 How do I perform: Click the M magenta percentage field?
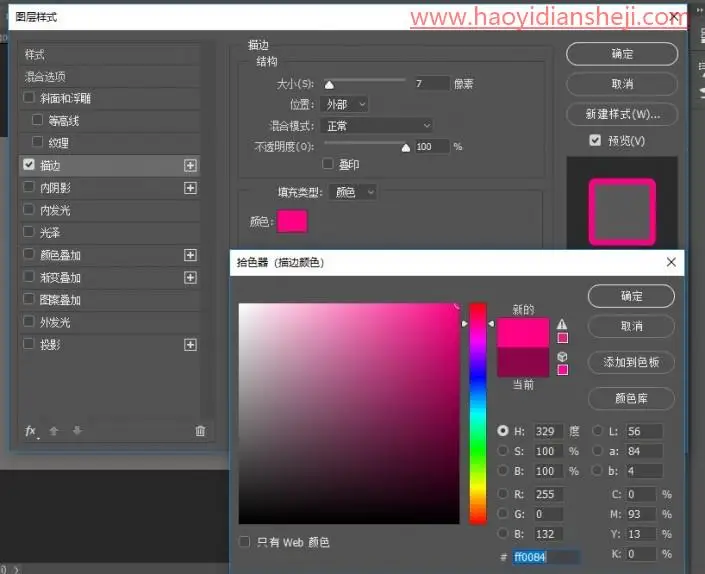[641, 514]
